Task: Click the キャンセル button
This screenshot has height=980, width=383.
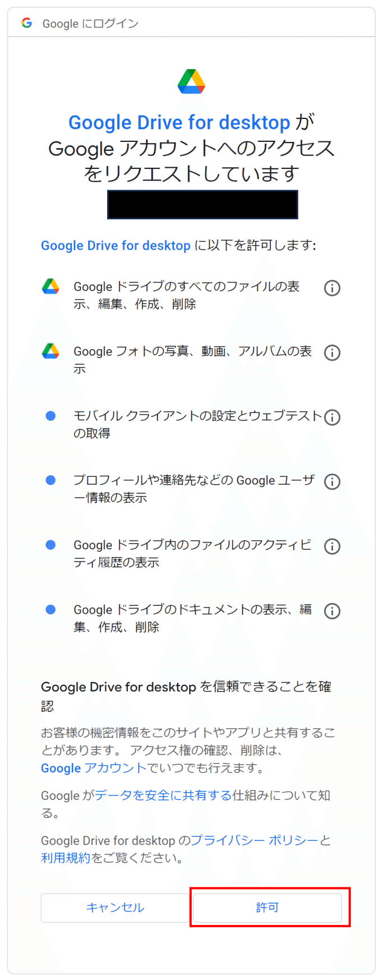Action: coord(115,908)
